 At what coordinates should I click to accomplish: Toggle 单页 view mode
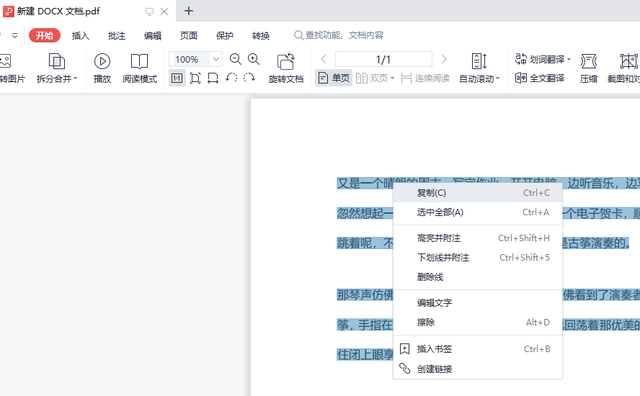pos(334,78)
